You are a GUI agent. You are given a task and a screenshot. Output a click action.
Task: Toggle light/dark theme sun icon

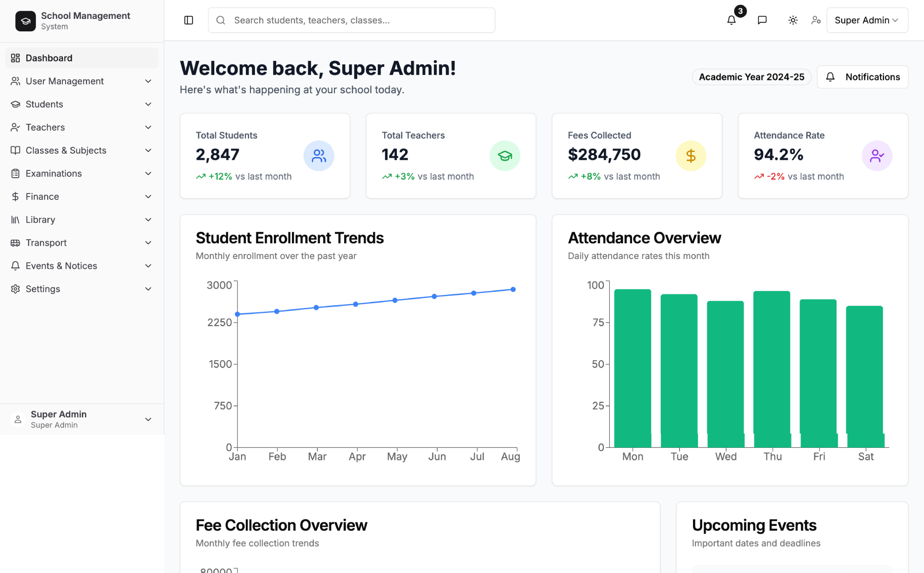(x=793, y=20)
